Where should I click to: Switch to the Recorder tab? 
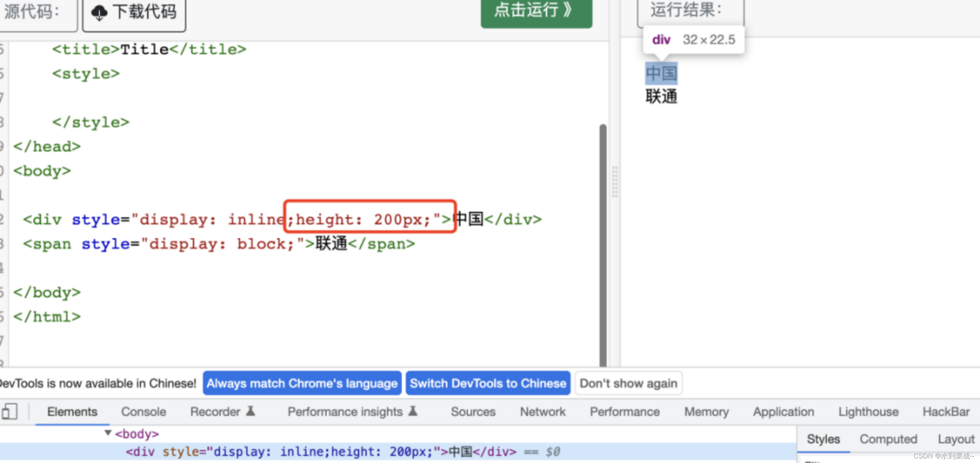[x=215, y=412]
